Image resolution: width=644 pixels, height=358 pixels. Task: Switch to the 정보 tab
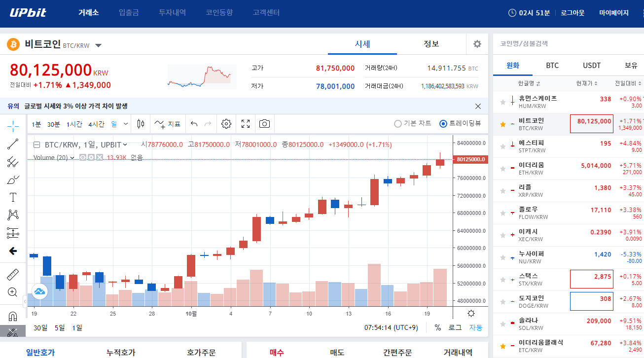click(431, 44)
